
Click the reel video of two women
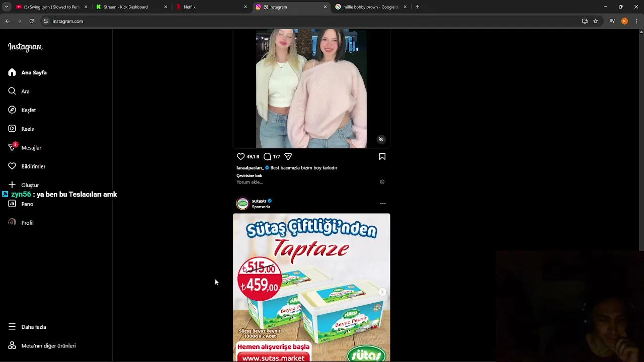tap(311, 88)
